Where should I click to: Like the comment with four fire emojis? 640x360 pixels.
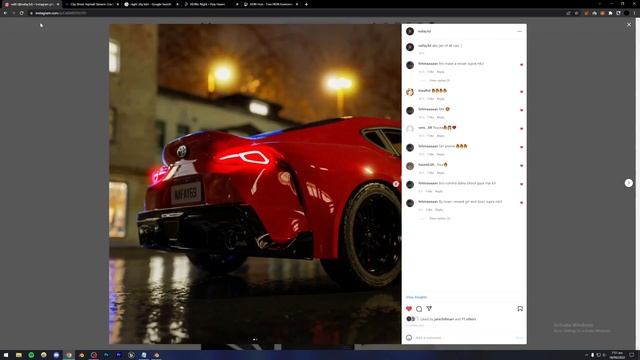click(x=522, y=91)
